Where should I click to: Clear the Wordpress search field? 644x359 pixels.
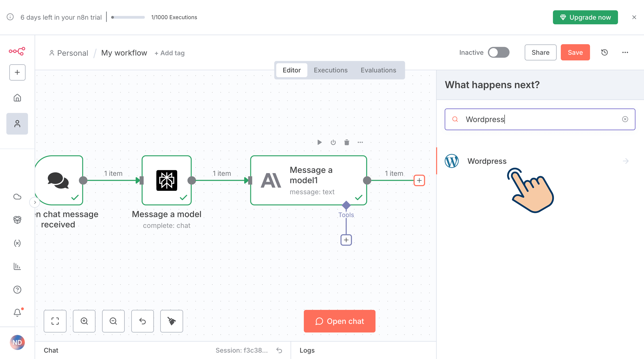pos(625,119)
